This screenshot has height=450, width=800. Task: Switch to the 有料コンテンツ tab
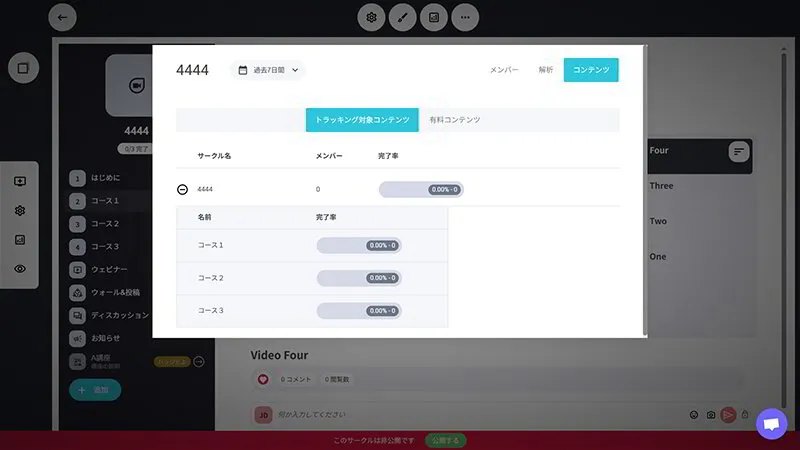pos(454,120)
